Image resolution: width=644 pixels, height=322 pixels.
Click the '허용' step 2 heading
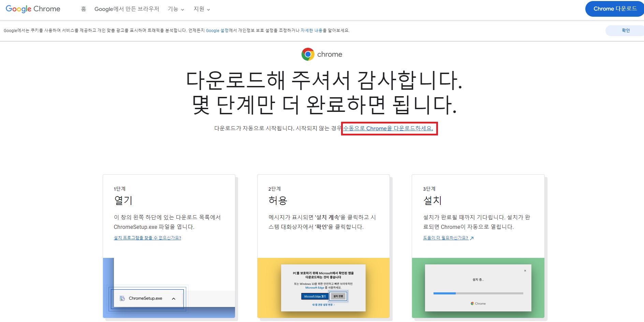click(278, 200)
